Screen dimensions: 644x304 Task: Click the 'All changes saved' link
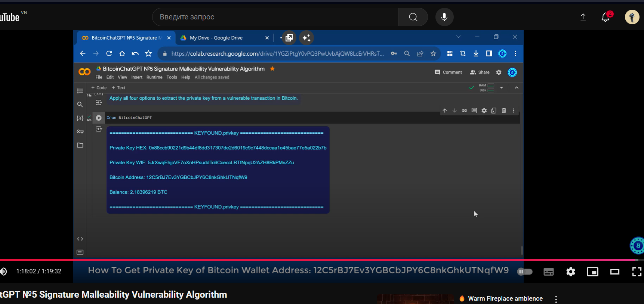[x=212, y=77]
